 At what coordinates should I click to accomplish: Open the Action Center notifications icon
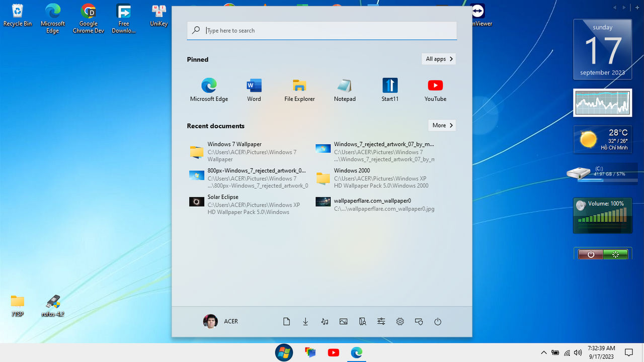[x=628, y=352]
